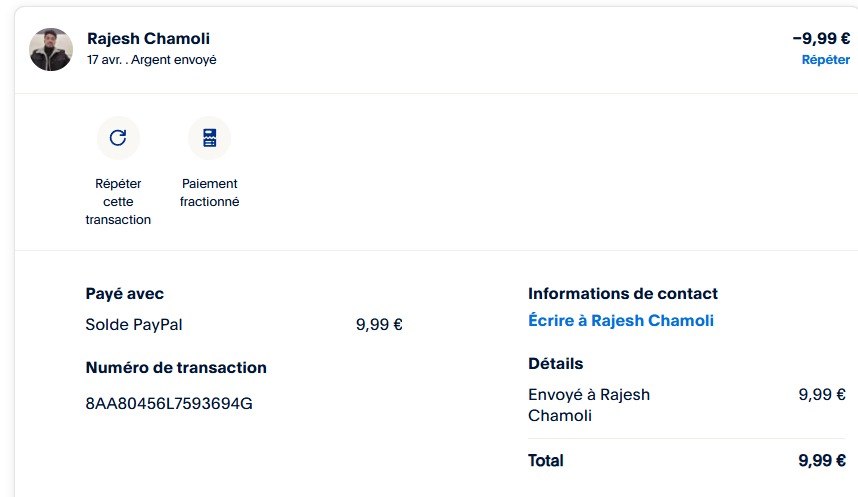Screen dimensions: 858x497
Task: Select the "Paiement fractionné" text label
Action: (x=209, y=192)
